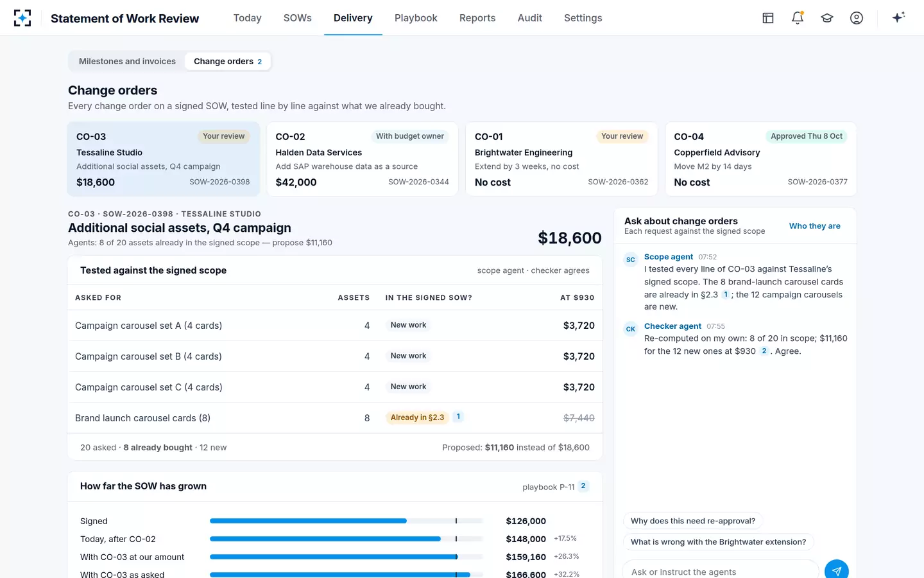Switch to Milestones and invoices view
This screenshot has width=924, height=578.
click(x=127, y=62)
